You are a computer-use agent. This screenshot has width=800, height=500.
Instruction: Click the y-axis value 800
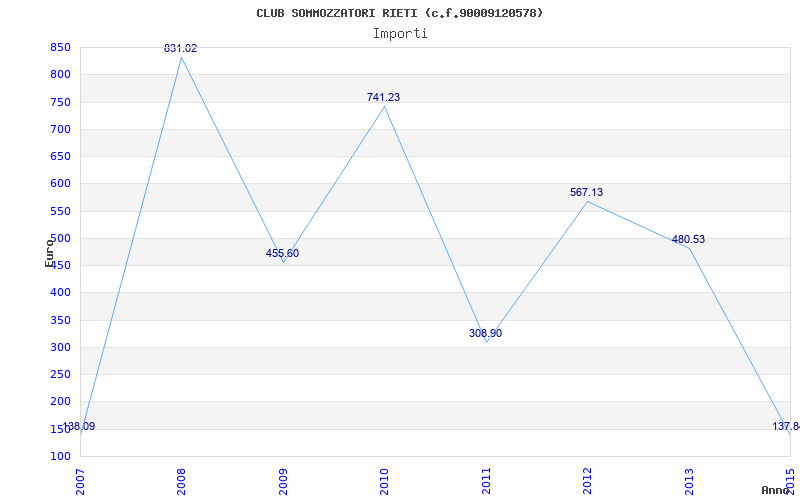coord(60,75)
